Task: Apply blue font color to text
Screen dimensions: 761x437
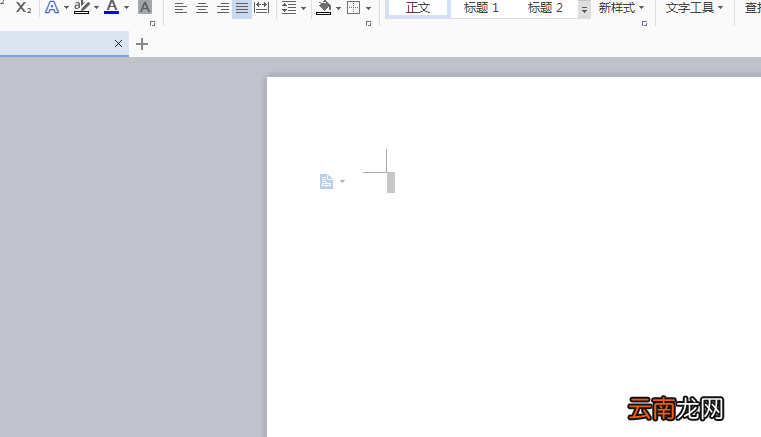Action: 112,7
